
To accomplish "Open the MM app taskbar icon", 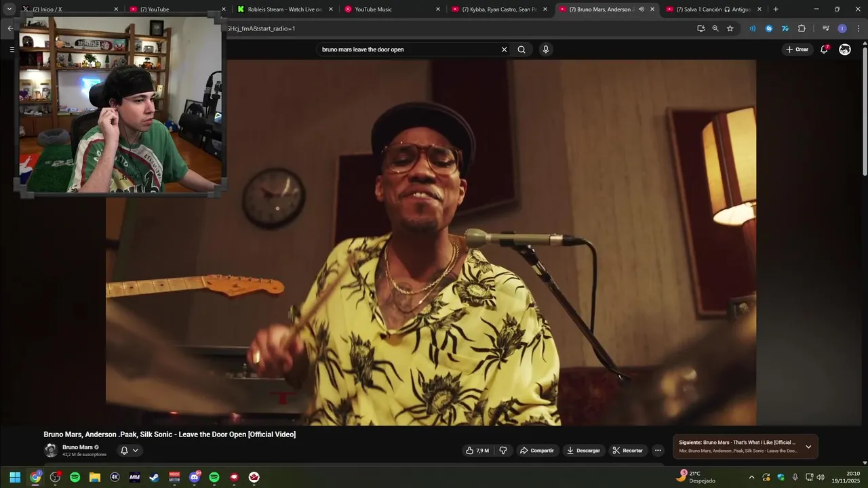I will tap(134, 477).
